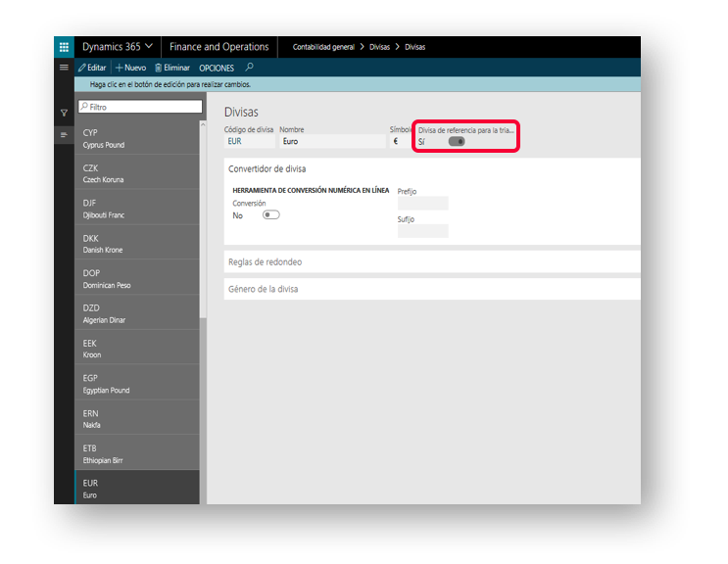This screenshot has width=728, height=564.
Task: Click HERRAMIENTA DE CONVERSIÓN NUMÉRICA EN LÍNEA heading
Action: (x=311, y=190)
